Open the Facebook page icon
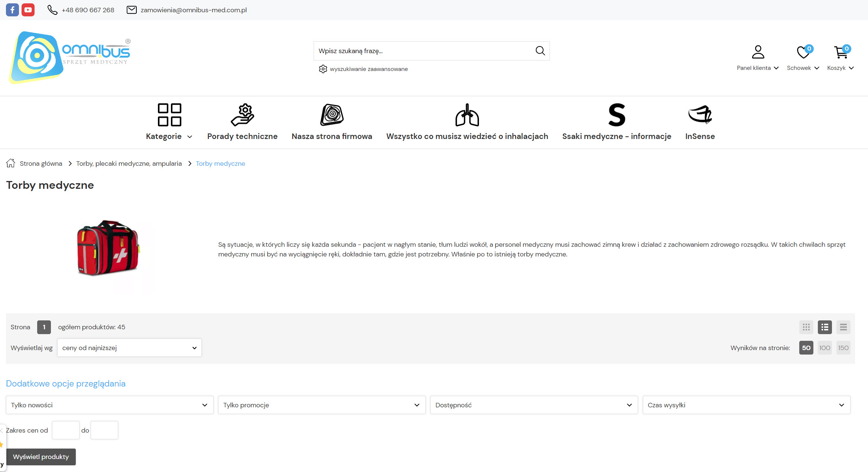The image size is (868, 472). click(x=12, y=10)
